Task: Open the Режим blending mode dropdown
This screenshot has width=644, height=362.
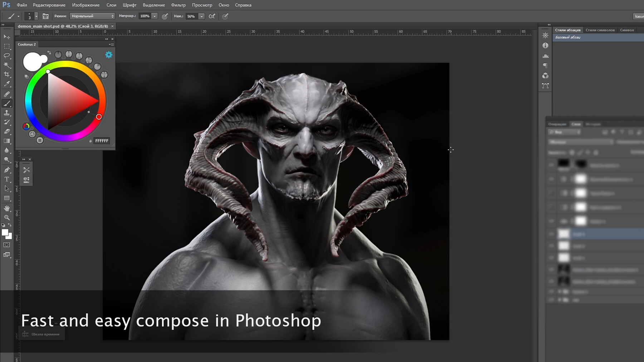Action: (x=92, y=16)
